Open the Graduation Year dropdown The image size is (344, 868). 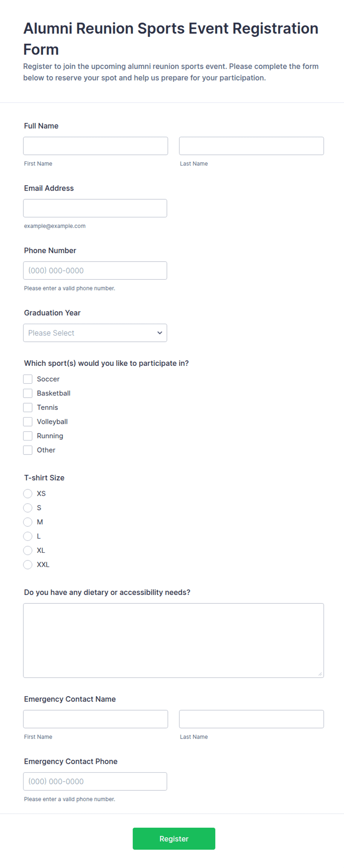pyautogui.click(x=95, y=333)
